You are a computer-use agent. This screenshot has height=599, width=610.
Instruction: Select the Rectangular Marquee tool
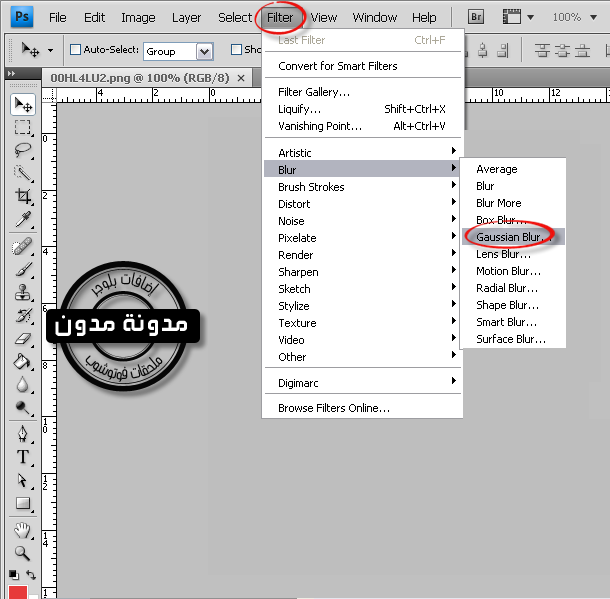click(23, 127)
